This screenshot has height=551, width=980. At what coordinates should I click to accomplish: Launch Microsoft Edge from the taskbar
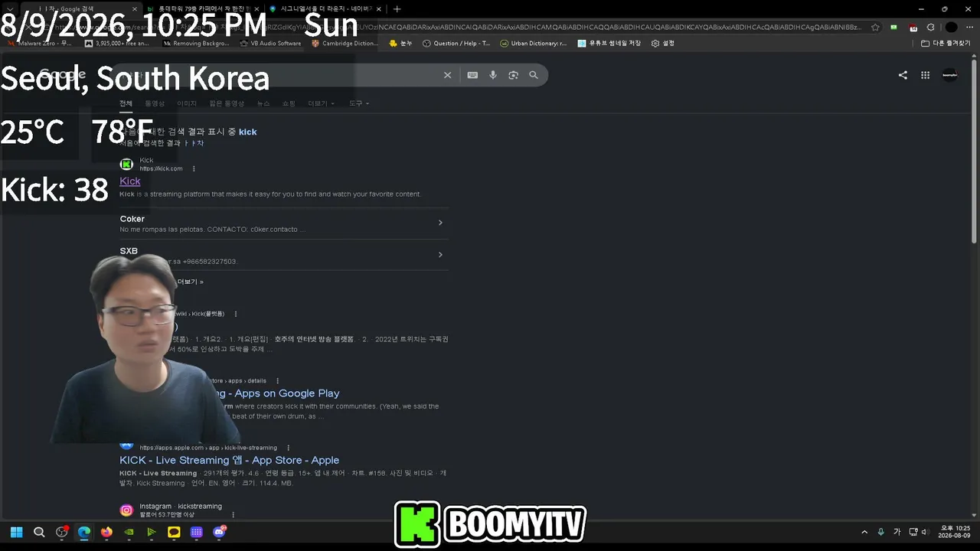tap(84, 532)
